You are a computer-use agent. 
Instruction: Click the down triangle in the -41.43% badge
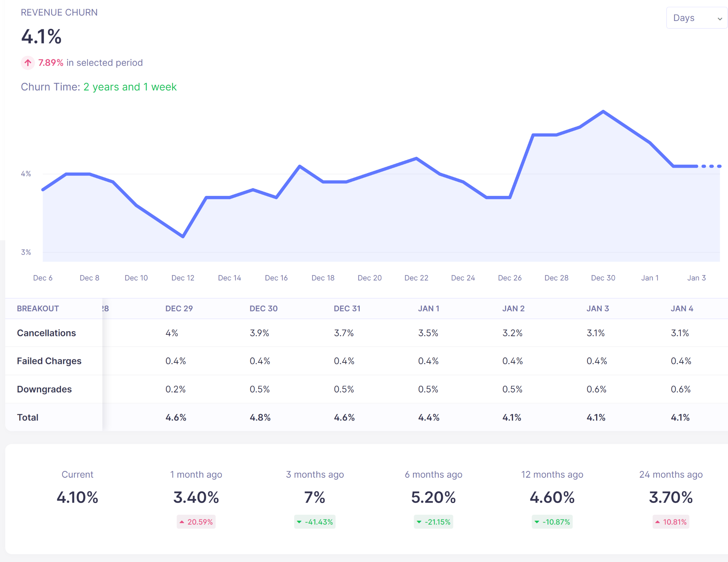tap(299, 522)
